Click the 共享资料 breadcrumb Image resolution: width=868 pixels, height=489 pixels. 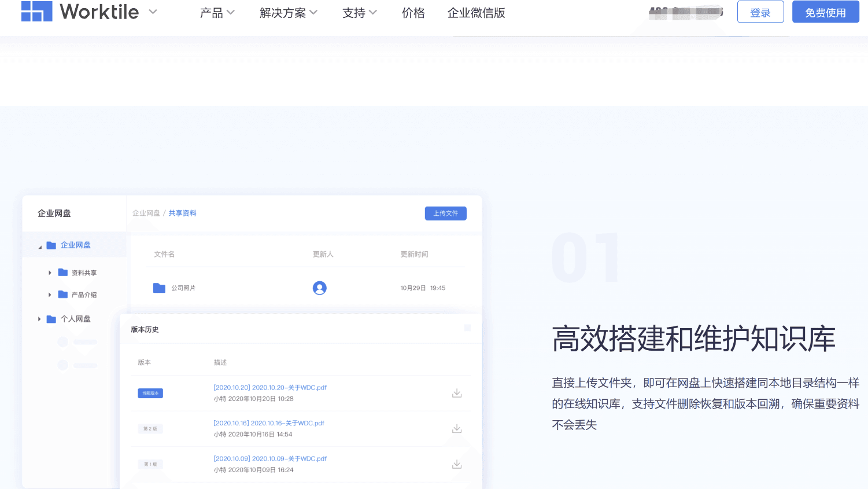coord(183,213)
